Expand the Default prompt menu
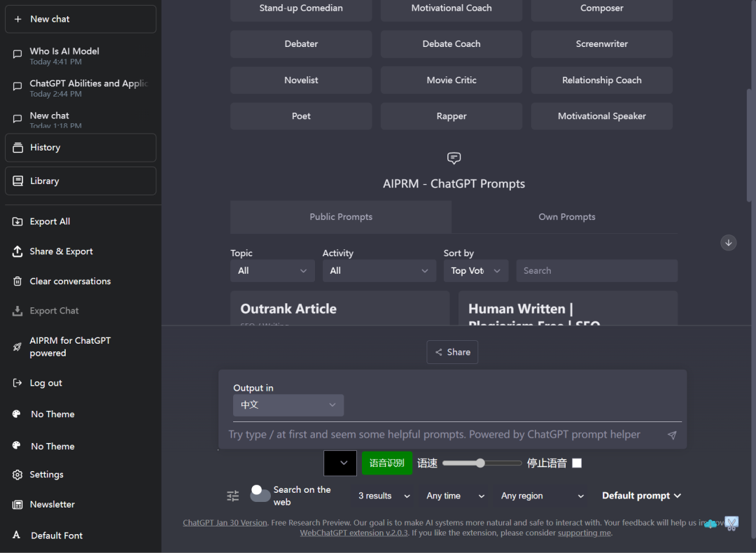The height and width of the screenshot is (553, 756). [x=641, y=496]
